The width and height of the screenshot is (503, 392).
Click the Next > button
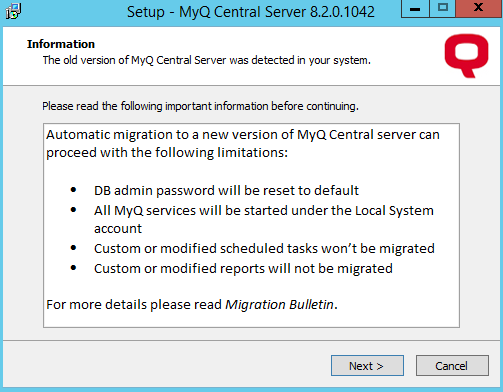coord(367,366)
